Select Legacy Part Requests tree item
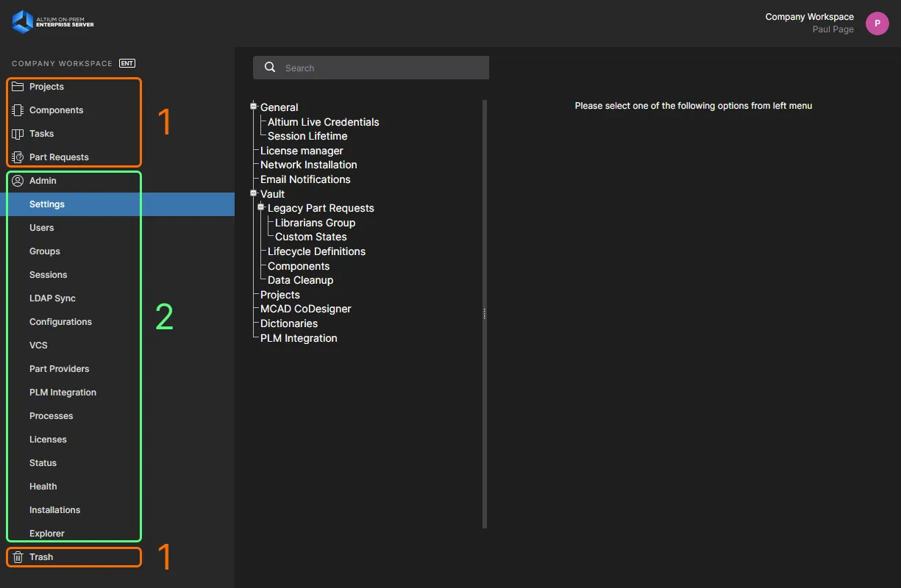Screen dimensions: 901x588 point(321,208)
